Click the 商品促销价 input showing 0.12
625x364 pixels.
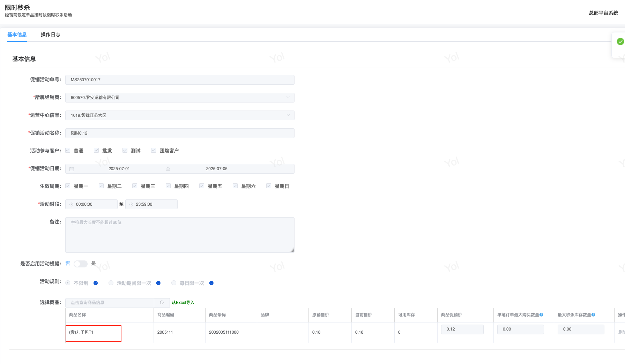tap(462, 329)
